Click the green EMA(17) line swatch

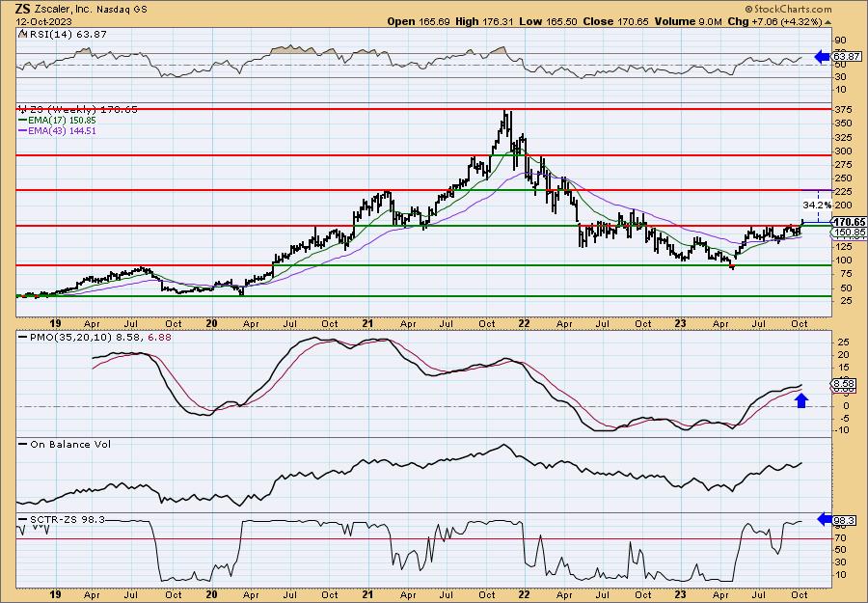23,121
